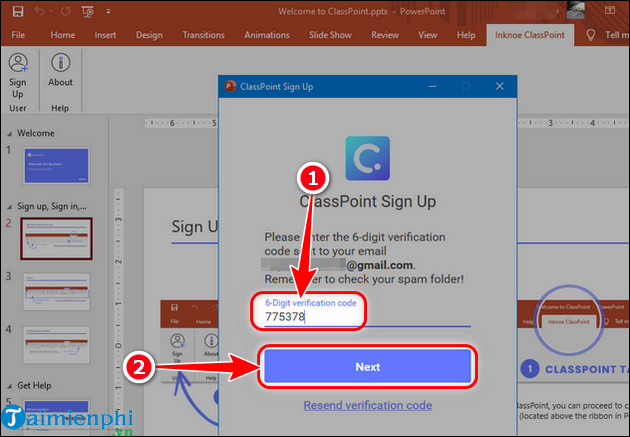
Task: Click the ClassPoint logo in dialog
Action: pos(367,158)
